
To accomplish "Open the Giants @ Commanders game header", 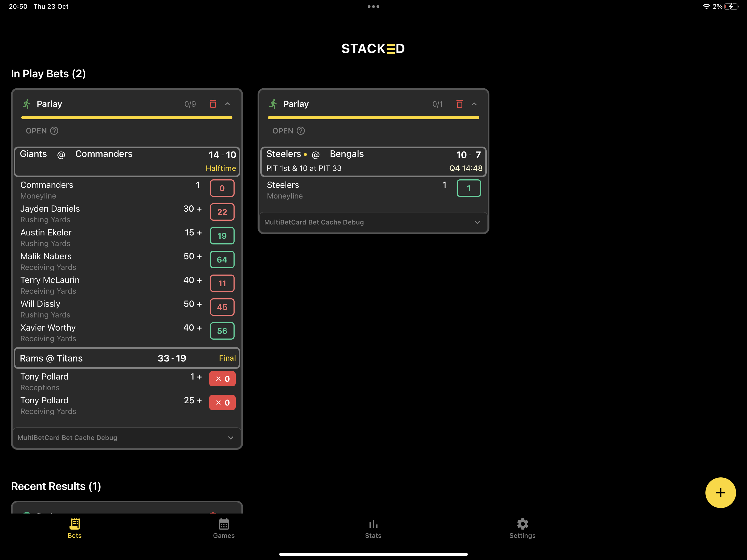I will pos(127,161).
